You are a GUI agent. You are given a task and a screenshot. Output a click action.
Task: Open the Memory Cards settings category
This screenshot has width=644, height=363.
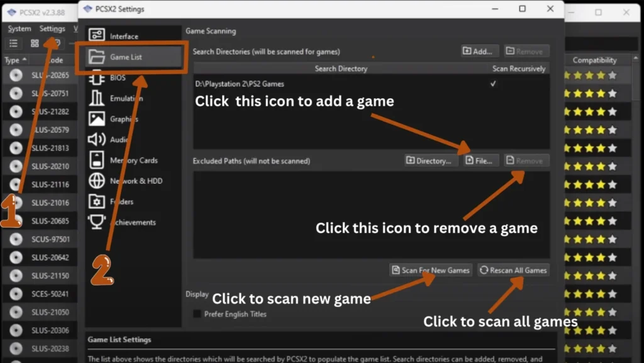(133, 160)
